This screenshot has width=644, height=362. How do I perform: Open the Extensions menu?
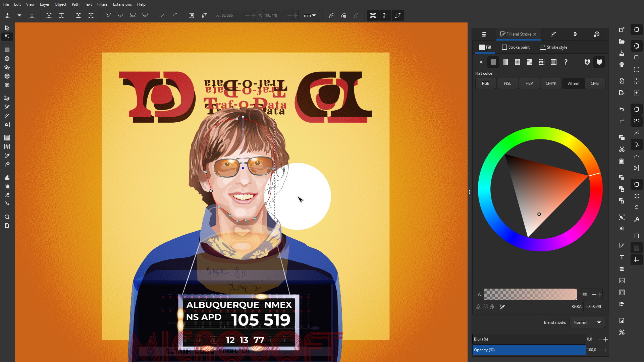122,4
